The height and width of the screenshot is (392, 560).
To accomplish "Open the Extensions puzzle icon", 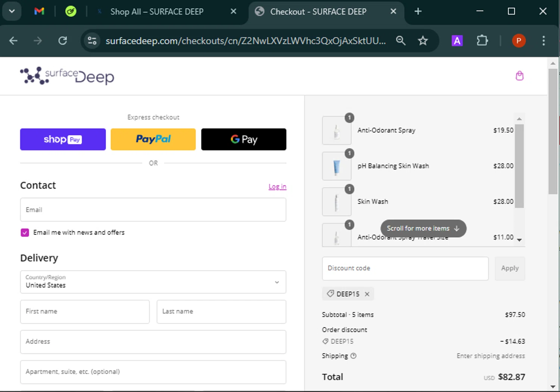I will pos(482,41).
